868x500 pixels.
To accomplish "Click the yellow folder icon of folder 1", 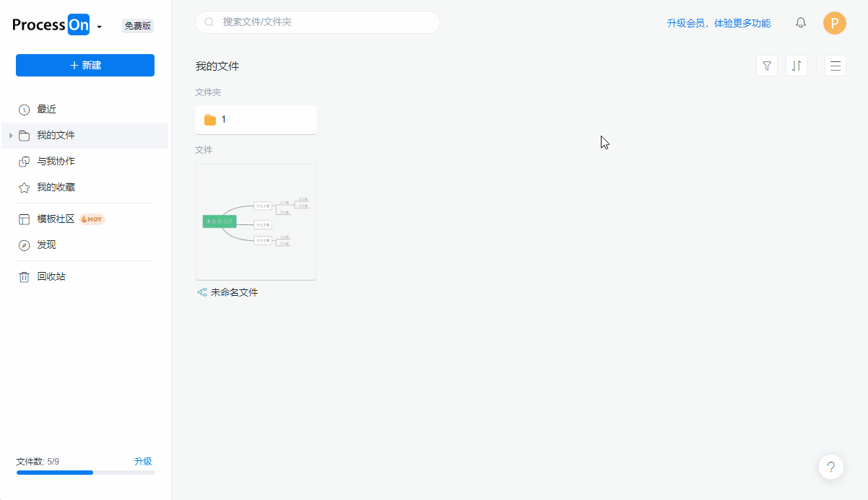I will click(x=210, y=120).
